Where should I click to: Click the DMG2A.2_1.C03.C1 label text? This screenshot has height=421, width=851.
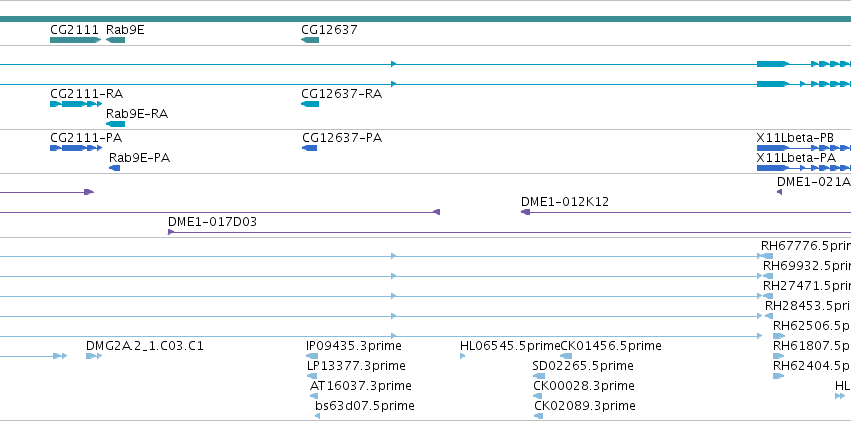click(x=145, y=346)
